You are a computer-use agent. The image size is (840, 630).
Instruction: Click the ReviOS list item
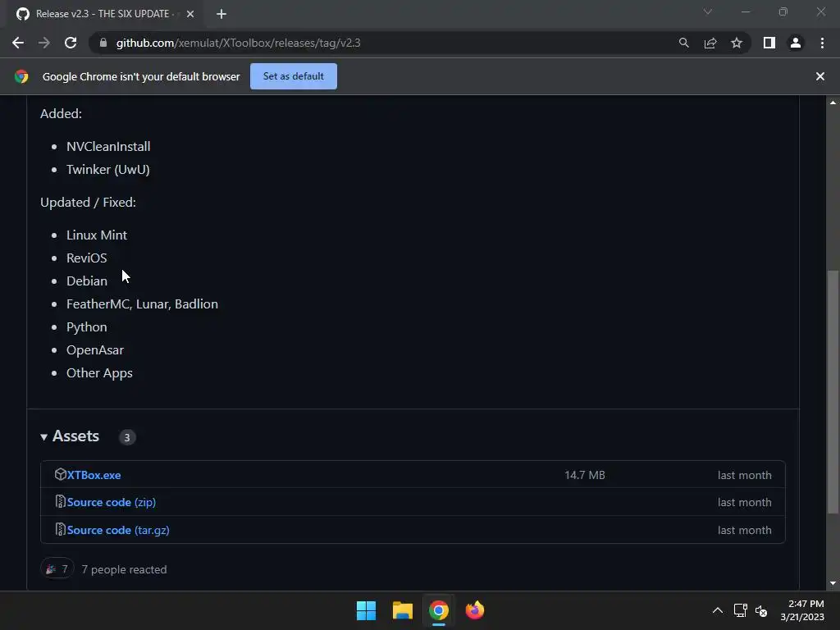pyautogui.click(x=87, y=258)
